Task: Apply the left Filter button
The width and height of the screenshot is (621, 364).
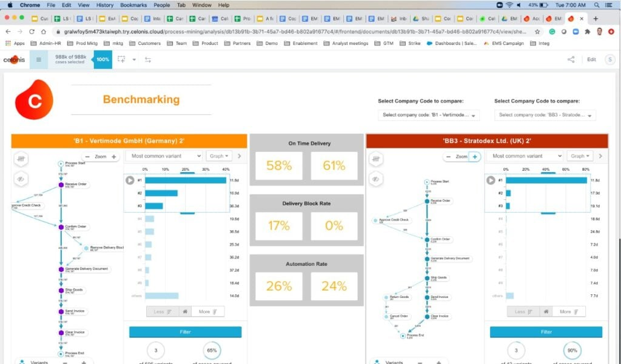Action: tap(186, 332)
